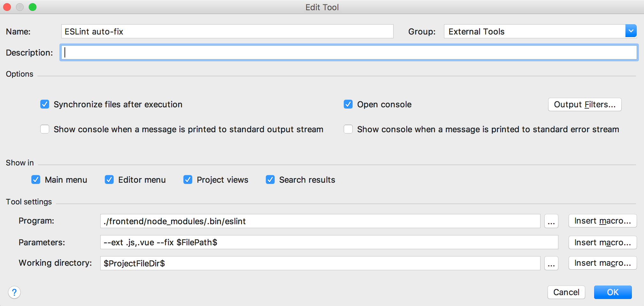Toggle the Open console checkbox
Image resolution: width=644 pixels, height=306 pixels.
pyautogui.click(x=348, y=104)
